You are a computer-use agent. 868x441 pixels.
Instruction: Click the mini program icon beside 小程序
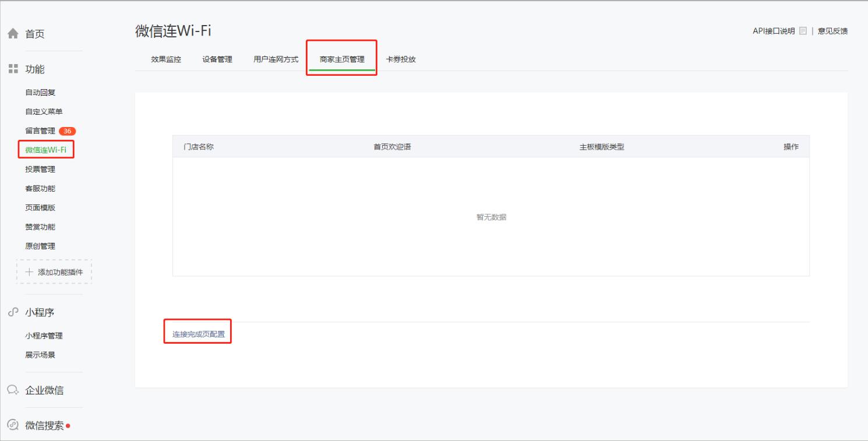coord(13,312)
